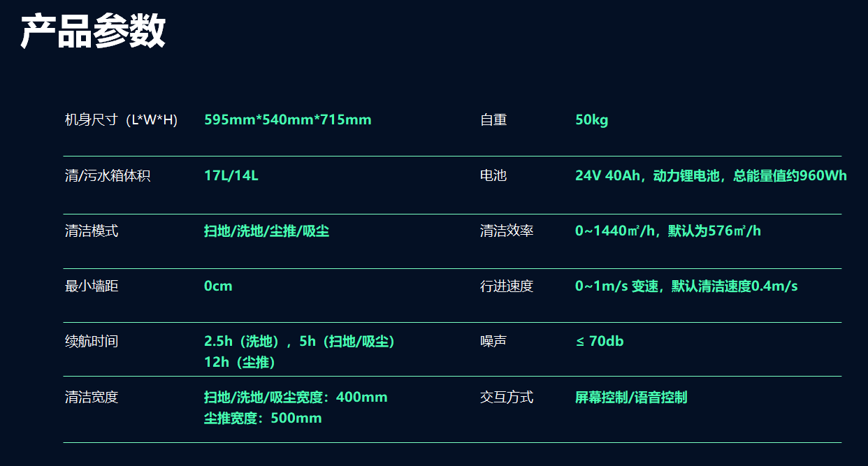Image resolution: width=868 pixels, height=466 pixels.
Task: Click the ≤ 70db noise value
Action: [x=600, y=342]
